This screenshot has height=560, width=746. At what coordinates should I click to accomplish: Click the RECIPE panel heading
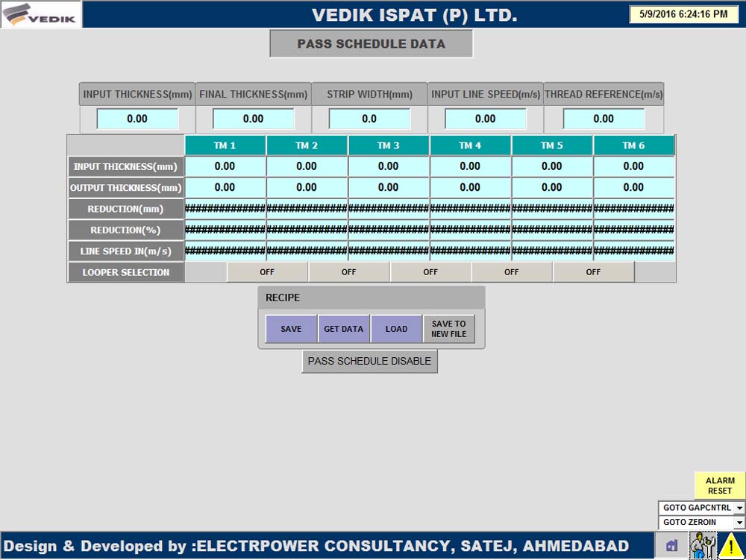pyautogui.click(x=283, y=298)
